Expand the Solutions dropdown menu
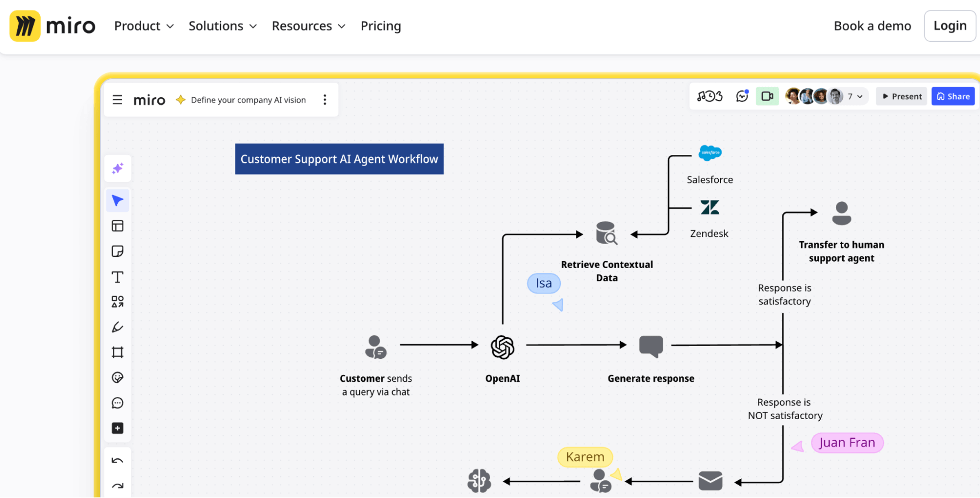This screenshot has height=498, width=980. tap(223, 26)
